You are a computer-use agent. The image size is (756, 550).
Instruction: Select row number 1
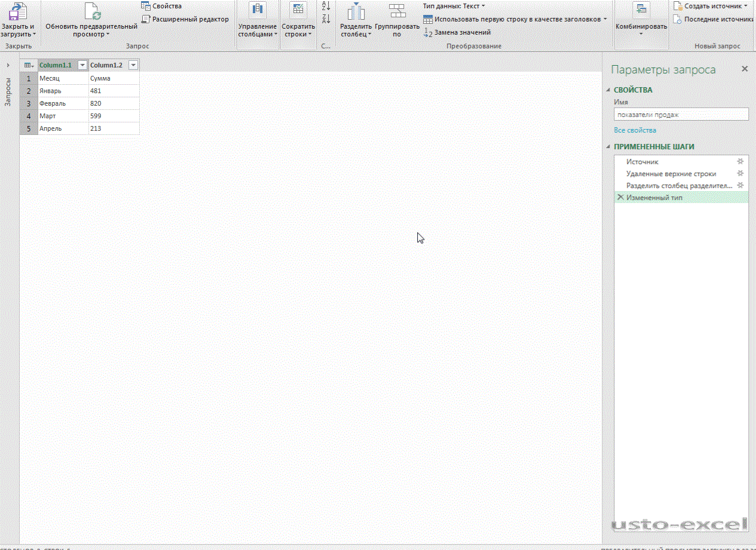(x=29, y=78)
